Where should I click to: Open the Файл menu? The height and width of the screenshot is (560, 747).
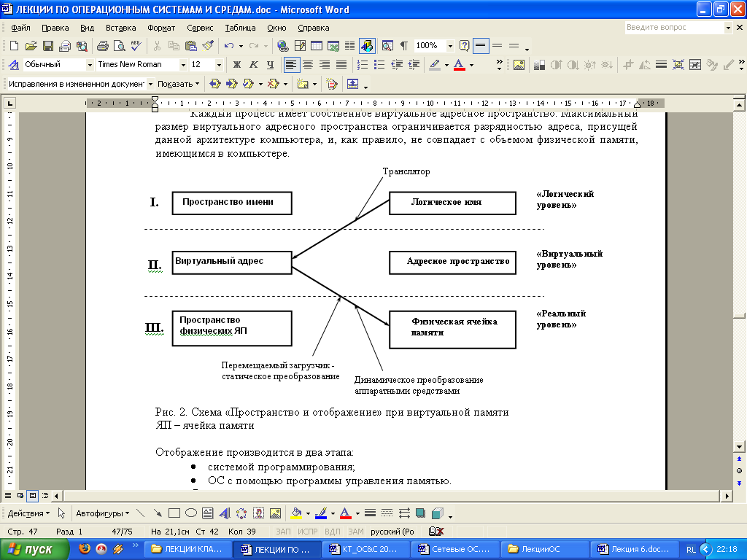coord(20,28)
